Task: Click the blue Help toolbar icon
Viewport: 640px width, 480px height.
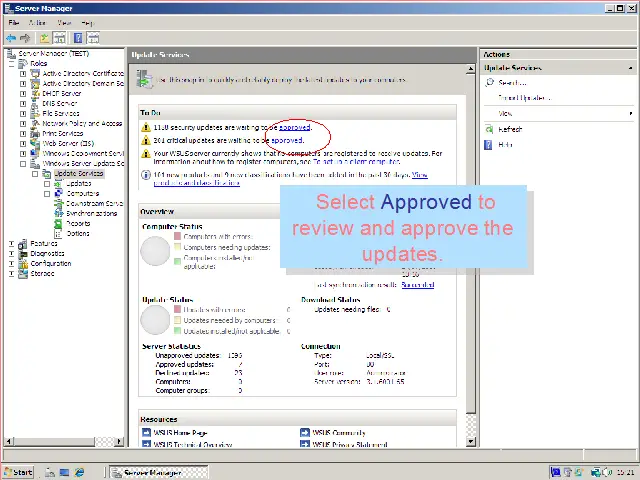Action: click(x=78, y=38)
